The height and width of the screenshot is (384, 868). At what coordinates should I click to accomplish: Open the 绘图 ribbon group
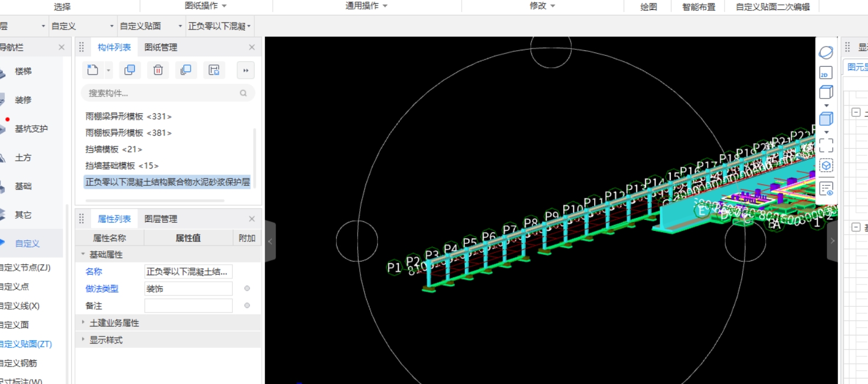click(x=649, y=7)
